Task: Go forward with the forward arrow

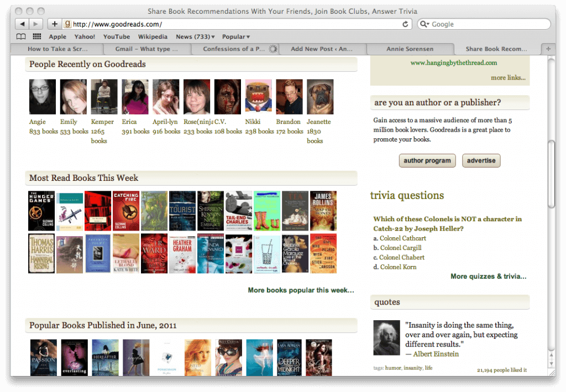Action: (x=36, y=24)
